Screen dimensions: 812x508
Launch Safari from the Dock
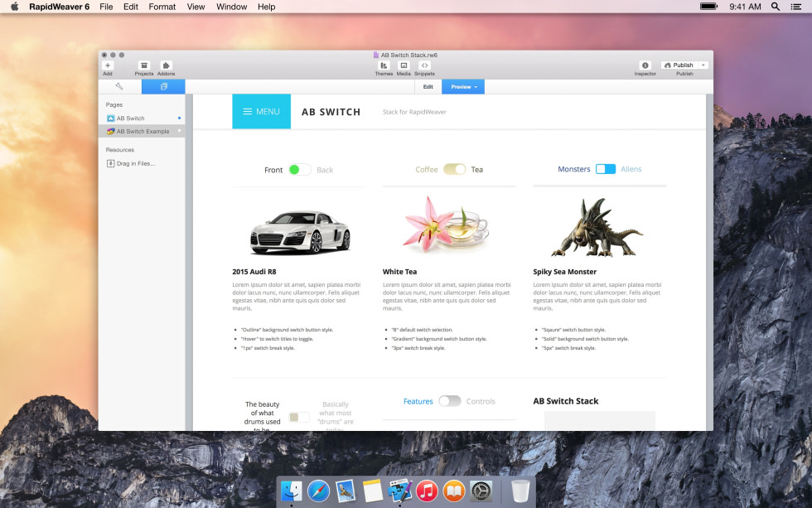pyautogui.click(x=318, y=491)
